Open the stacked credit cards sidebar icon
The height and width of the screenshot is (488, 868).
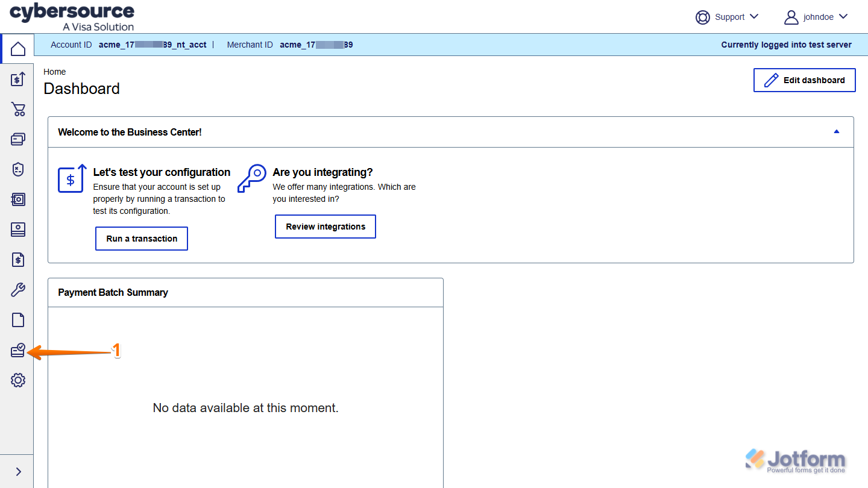[18, 139]
